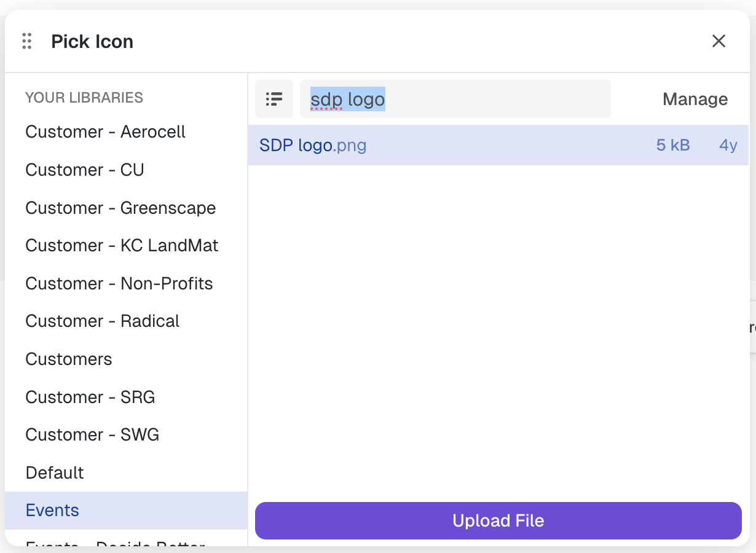Select the Customer - Greenscape library
Image resolution: width=756 pixels, height=553 pixels.
(126, 208)
